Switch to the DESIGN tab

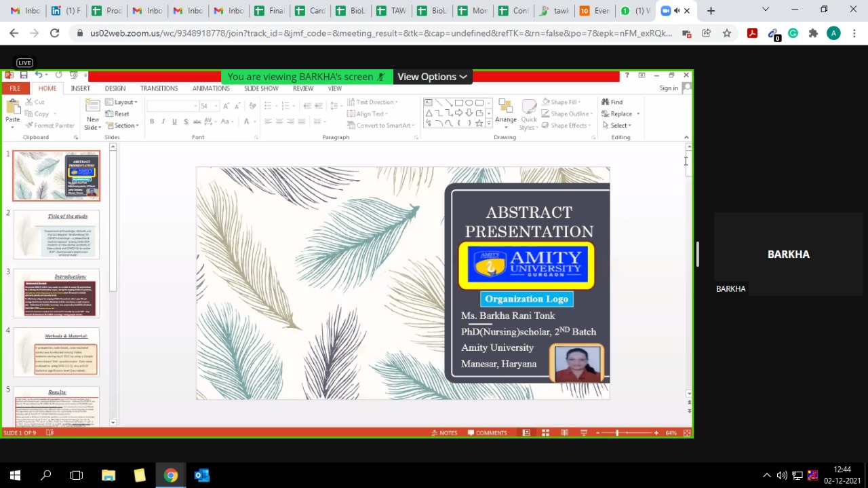115,88
